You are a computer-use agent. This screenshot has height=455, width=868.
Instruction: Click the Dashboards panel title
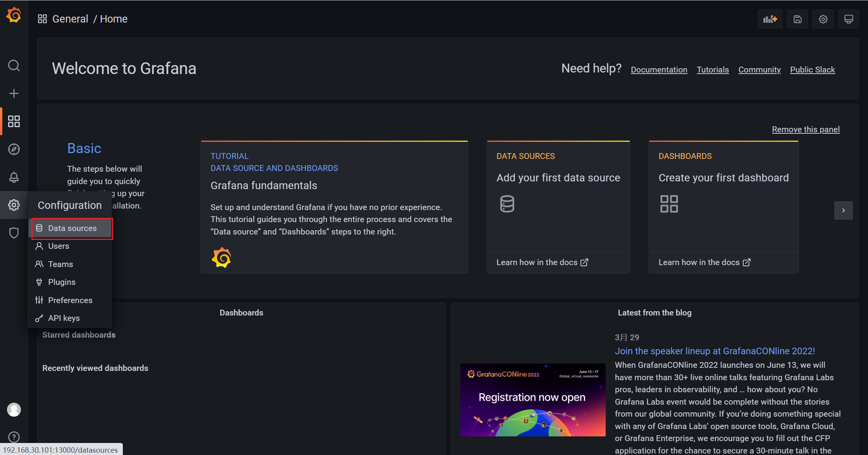click(x=241, y=313)
